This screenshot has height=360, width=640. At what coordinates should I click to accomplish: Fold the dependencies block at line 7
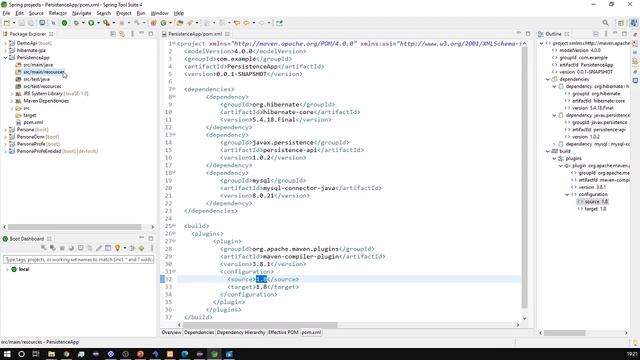coord(174,89)
